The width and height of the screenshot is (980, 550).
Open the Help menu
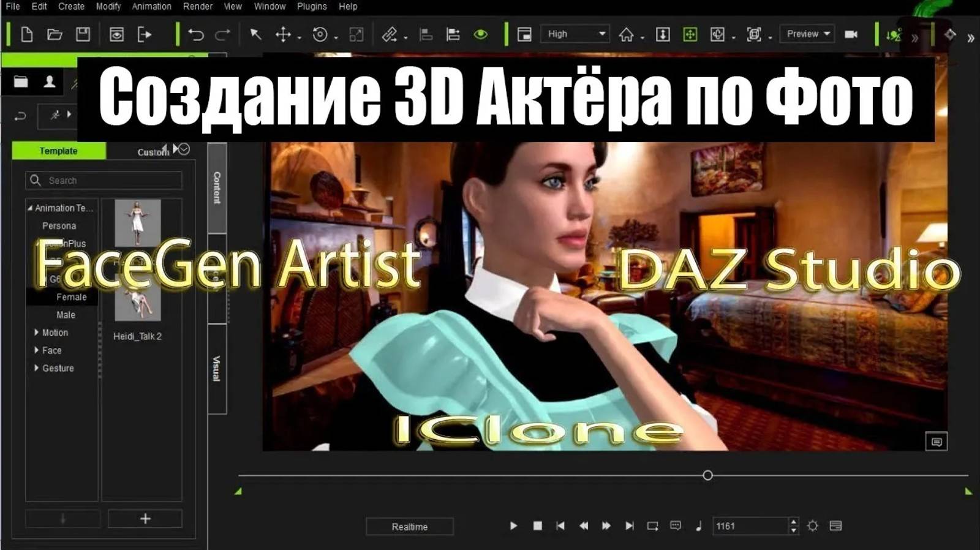[348, 6]
